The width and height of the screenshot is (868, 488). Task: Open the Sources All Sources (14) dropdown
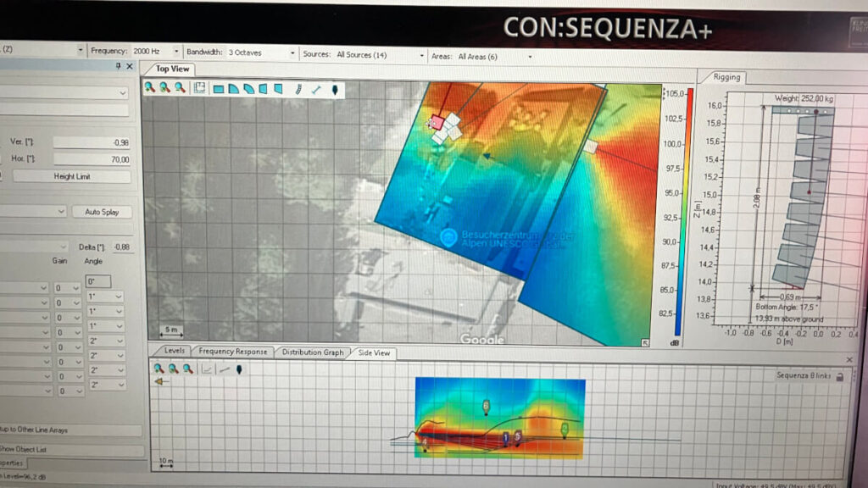pos(422,56)
